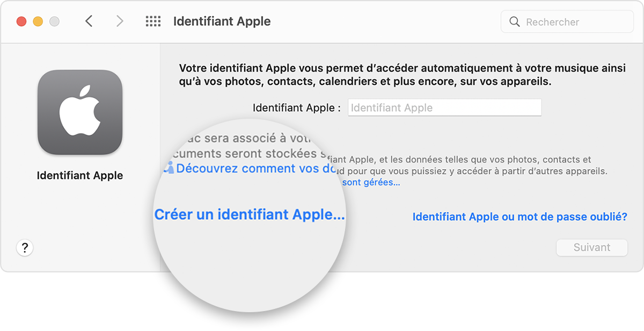
Task: Click the yellow minimize traffic light
Action: tap(37, 21)
